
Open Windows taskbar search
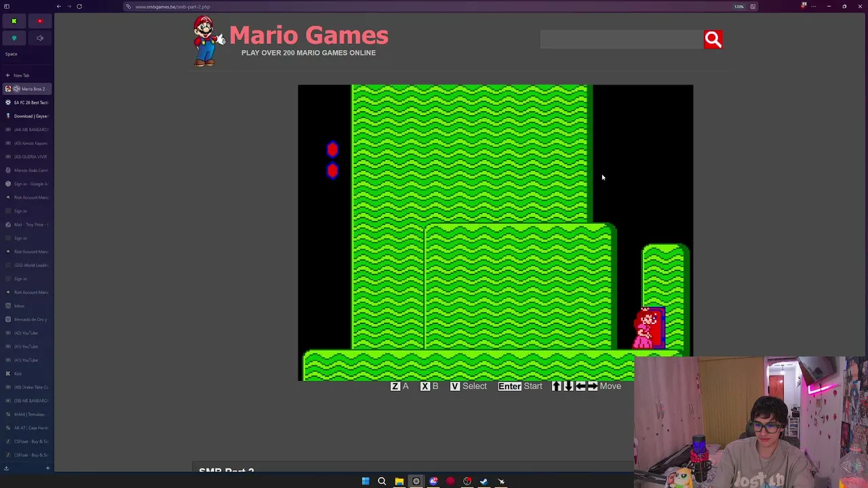[382, 481]
